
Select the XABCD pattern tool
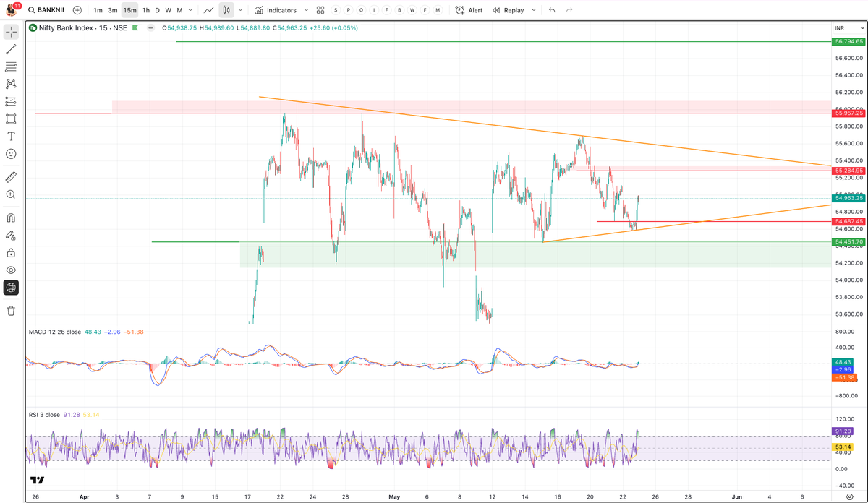click(11, 84)
